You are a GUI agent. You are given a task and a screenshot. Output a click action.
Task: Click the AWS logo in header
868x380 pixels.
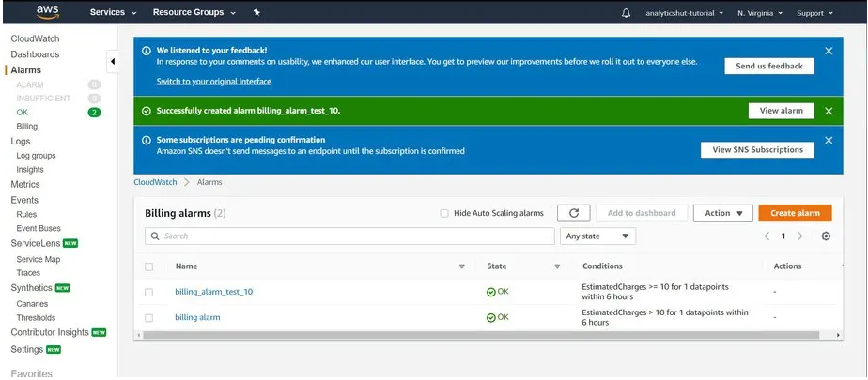[48, 12]
